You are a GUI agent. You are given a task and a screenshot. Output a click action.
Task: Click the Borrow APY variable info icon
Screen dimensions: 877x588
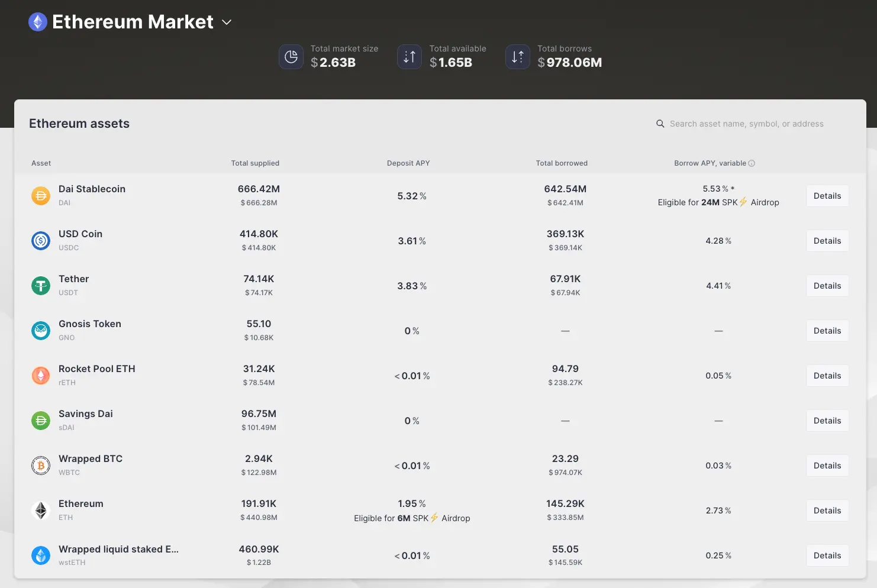pyautogui.click(x=752, y=163)
